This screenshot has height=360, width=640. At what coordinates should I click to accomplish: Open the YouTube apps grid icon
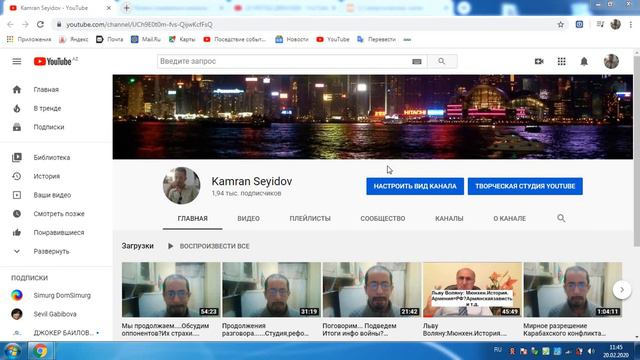coord(562,61)
